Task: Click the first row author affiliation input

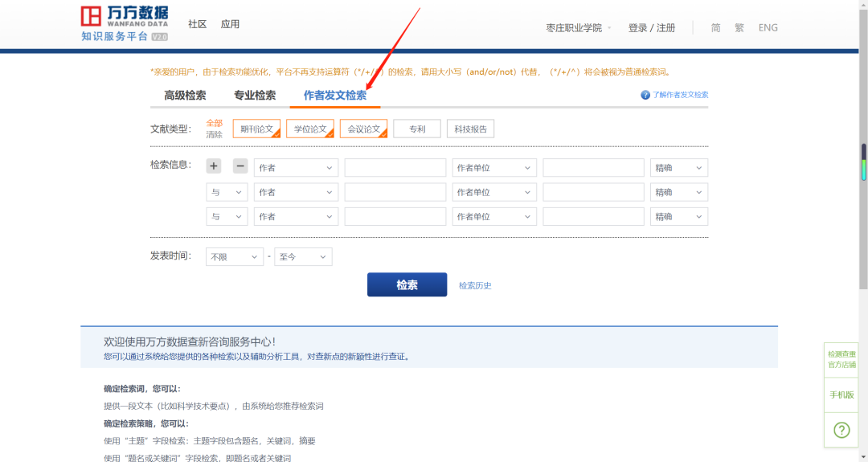Action: click(593, 168)
